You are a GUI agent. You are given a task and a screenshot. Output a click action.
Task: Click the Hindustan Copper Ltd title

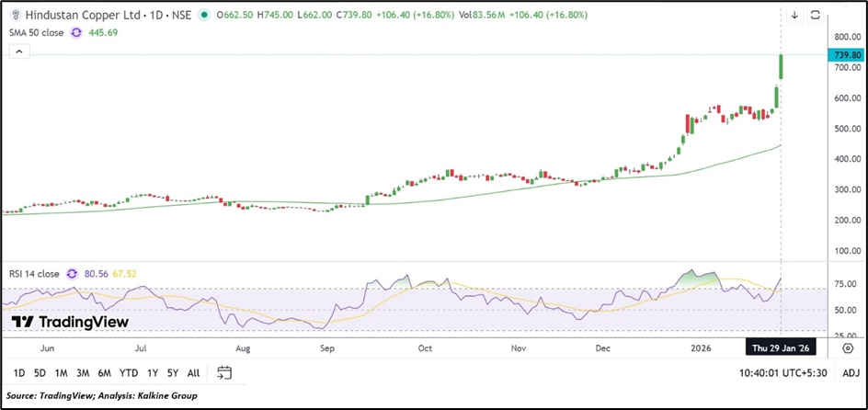point(64,15)
